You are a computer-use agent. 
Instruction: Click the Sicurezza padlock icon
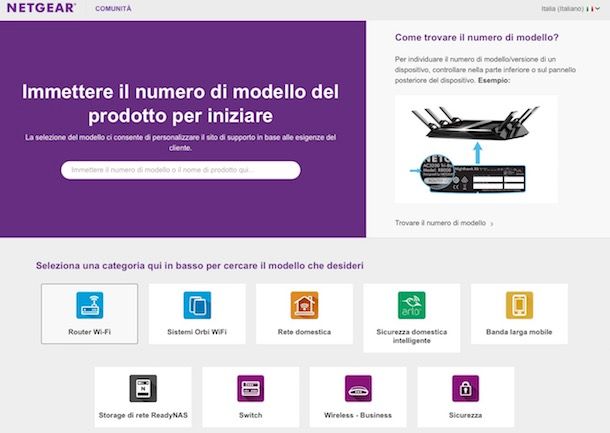click(x=466, y=388)
